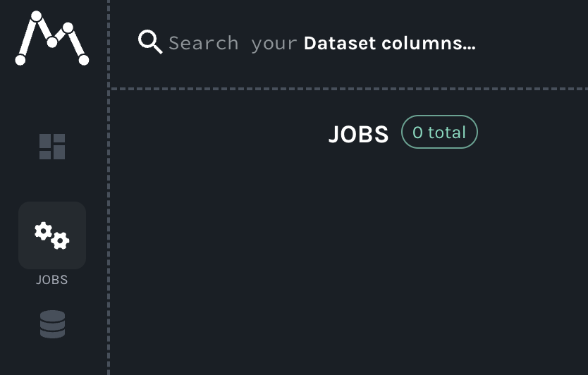Click the word 'total' in jobs badge

tap(447, 133)
